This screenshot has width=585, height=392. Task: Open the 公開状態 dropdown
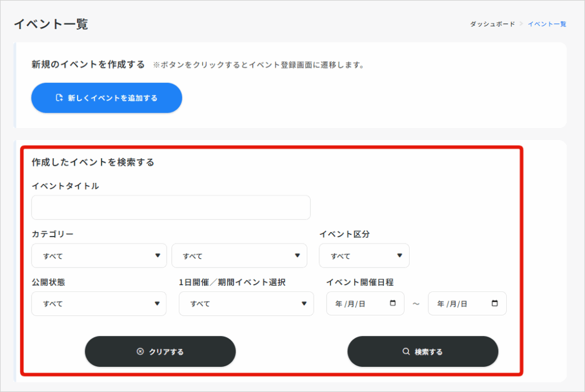[x=99, y=303]
